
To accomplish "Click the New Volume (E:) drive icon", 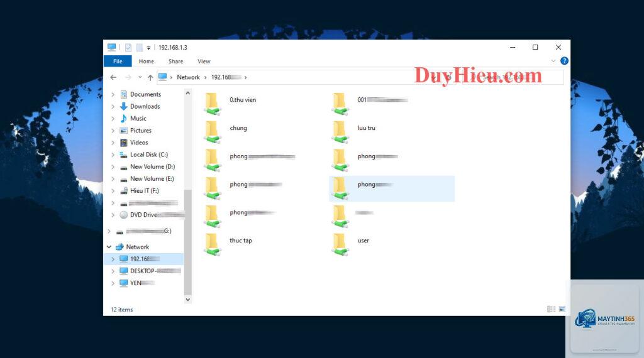I will pyautogui.click(x=124, y=179).
